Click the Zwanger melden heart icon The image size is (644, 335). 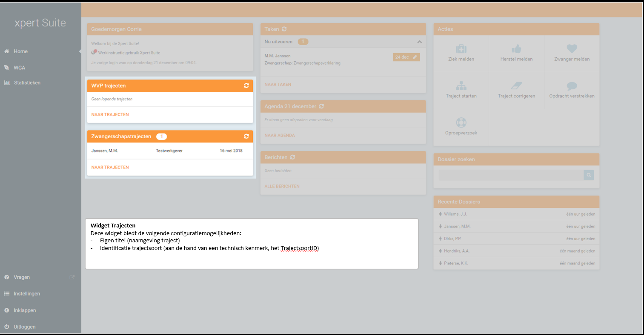point(572,49)
